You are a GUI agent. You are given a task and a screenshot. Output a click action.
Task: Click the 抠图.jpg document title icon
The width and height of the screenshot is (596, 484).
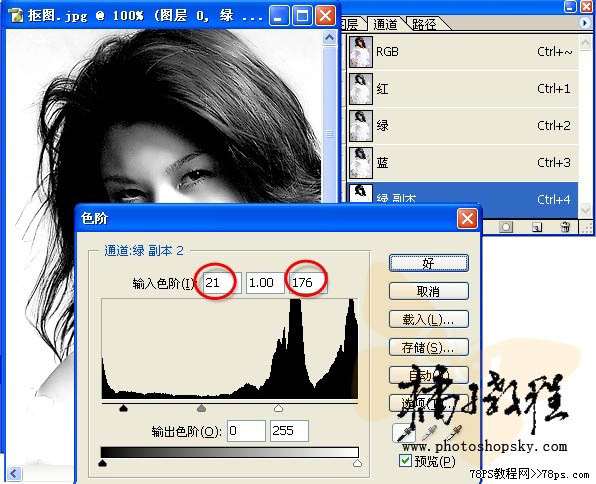15,16
